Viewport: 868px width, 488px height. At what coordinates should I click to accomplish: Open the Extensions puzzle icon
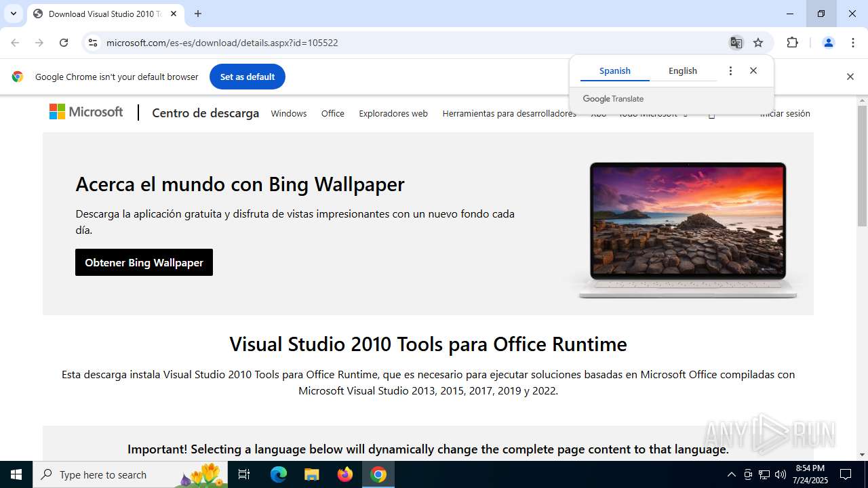click(x=792, y=43)
